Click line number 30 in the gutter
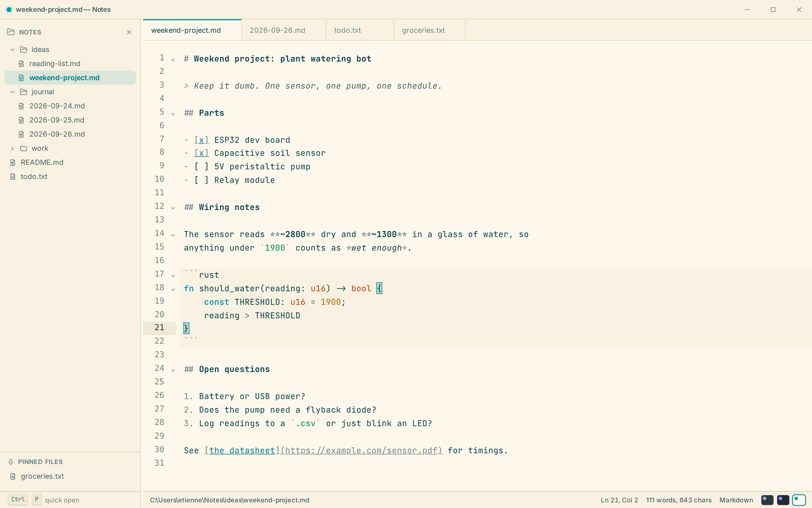812x508 pixels. coord(159,449)
